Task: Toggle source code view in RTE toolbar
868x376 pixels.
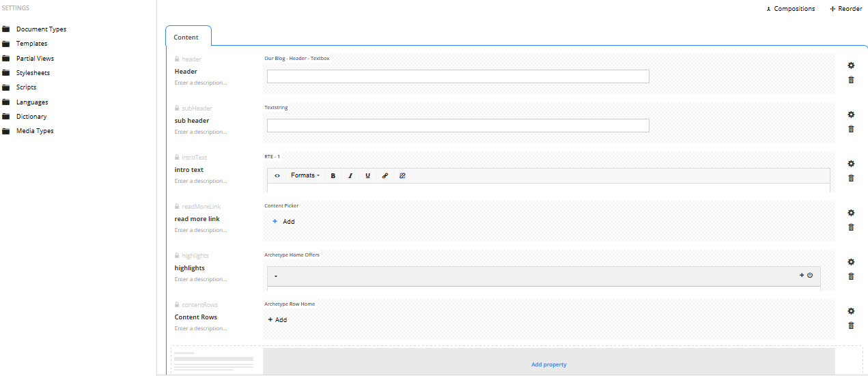Action: (x=277, y=175)
